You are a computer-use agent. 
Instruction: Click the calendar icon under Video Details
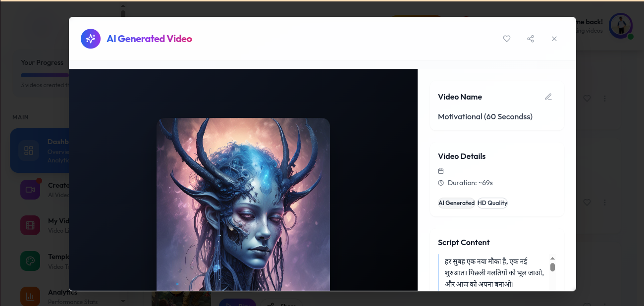click(x=441, y=171)
